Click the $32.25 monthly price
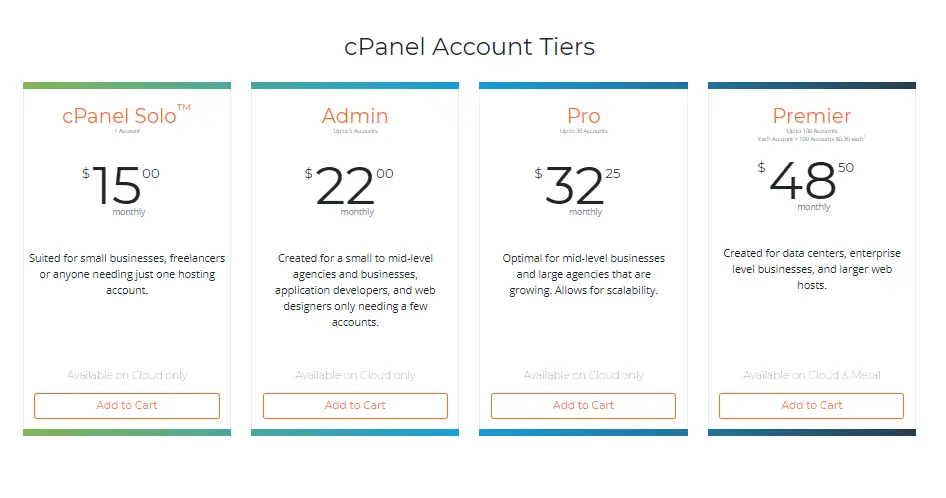Viewport: 946px width, 498px height. pyautogui.click(x=578, y=186)
